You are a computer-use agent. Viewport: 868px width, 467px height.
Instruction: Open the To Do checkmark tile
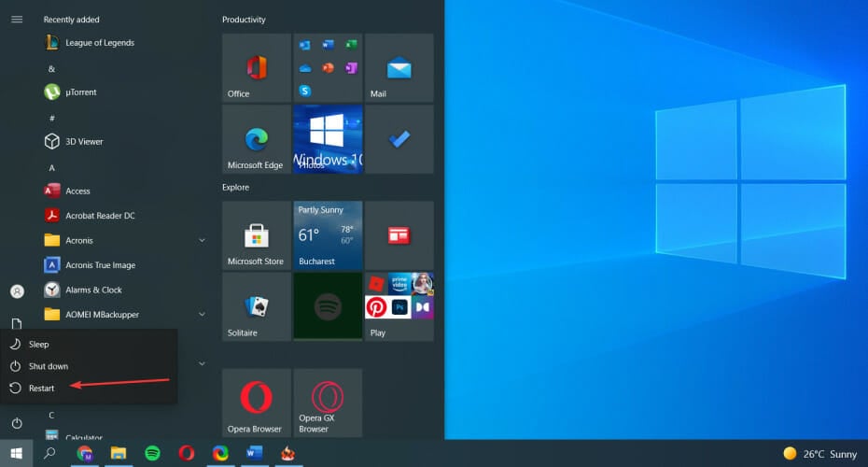pos(399,139)
